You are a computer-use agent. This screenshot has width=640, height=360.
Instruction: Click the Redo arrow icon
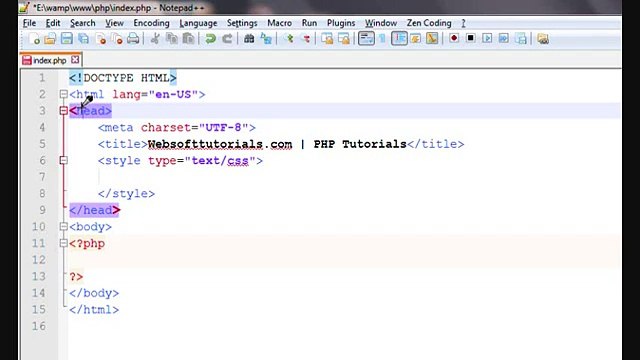pos(227,39)
